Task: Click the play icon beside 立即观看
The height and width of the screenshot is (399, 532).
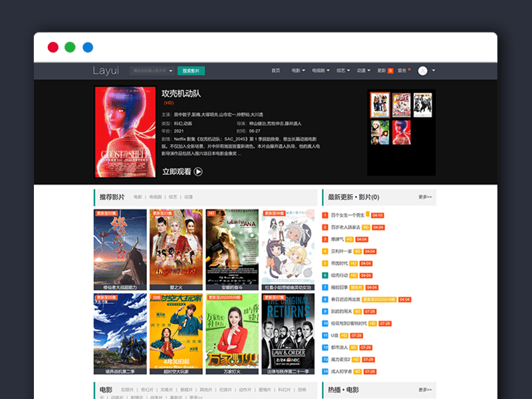Action: [x=198, y=172]
